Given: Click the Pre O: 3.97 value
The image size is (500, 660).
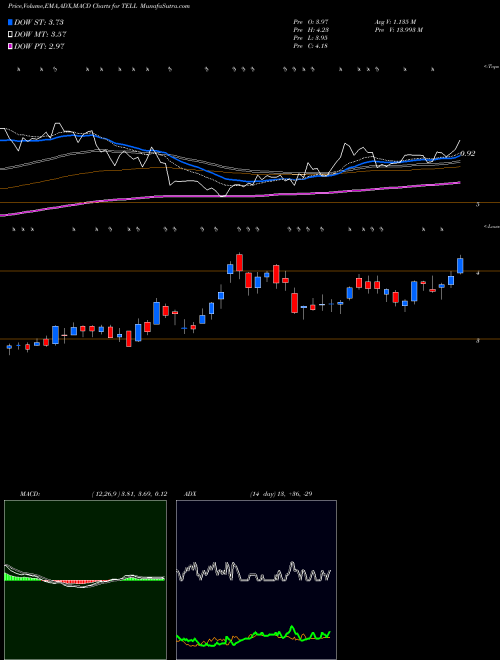Looking at the screenshot, I should click(311, 22).
